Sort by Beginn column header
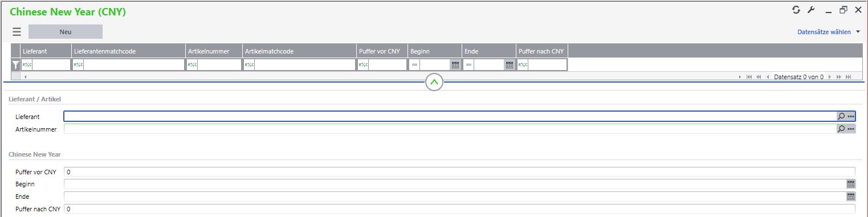This screenshot has height=217, width=868. point(434,51)
